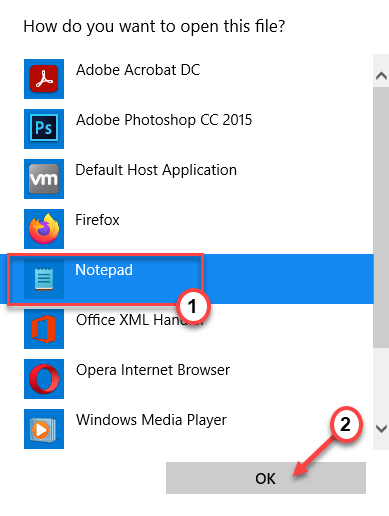The width and height of the screenshot is (389, 516).
Task: Click the Opera browser icon
Action: coord(44,379)
